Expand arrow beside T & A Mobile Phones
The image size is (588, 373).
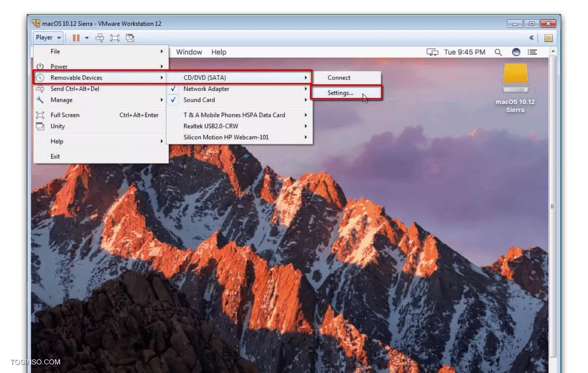pyautogui.click(x=306, y=115)
